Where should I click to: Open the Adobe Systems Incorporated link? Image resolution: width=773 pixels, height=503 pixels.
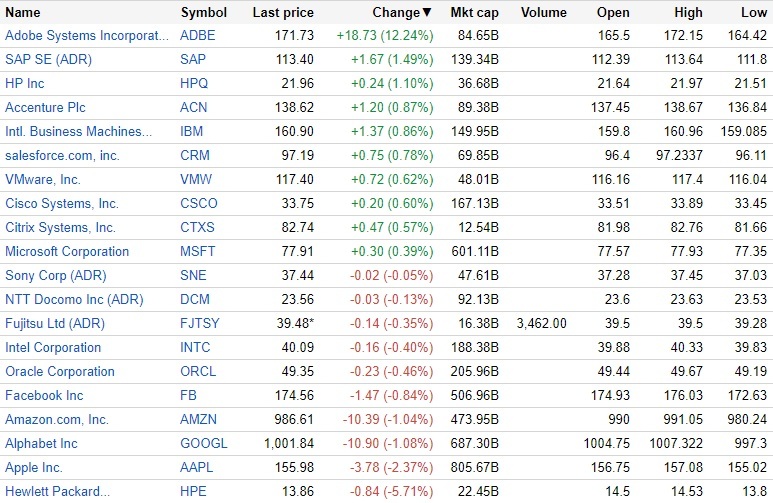[x=86, y=35]
